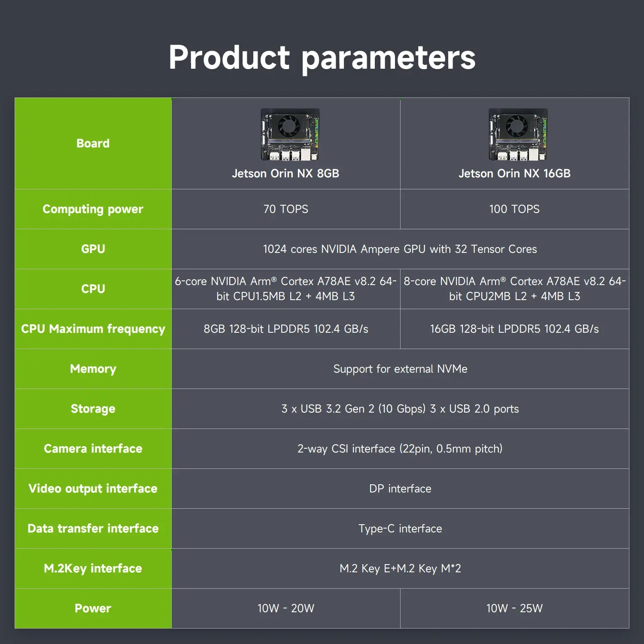The image size is (644, 644).
Task: Select the "Product parameters" heading
Action: tap(322, 57)
